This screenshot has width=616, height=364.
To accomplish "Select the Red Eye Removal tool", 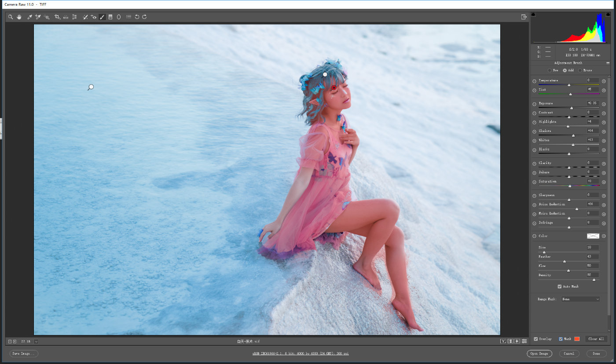I will point(94,17).
